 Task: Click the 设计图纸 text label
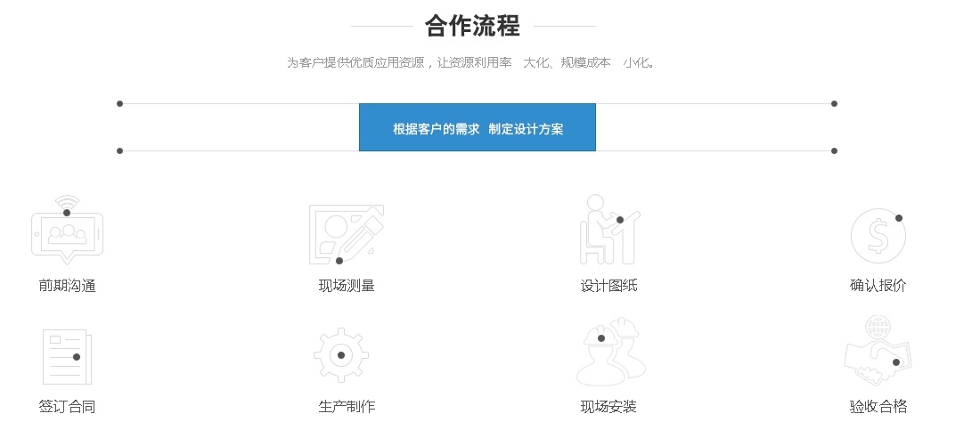pyautogui.click(x=608, y=286)
